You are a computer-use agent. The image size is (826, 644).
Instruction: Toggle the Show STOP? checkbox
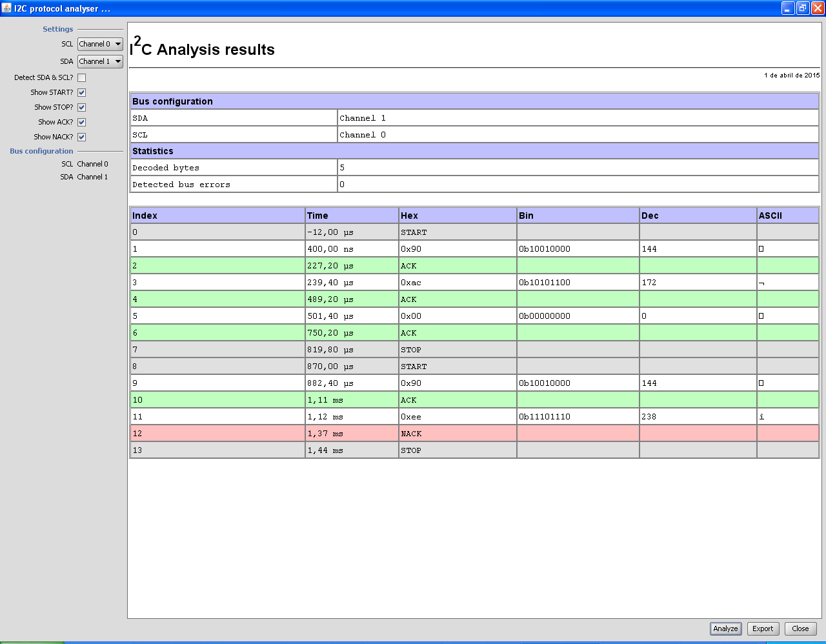pyautogui.click(x=82, y=107)
